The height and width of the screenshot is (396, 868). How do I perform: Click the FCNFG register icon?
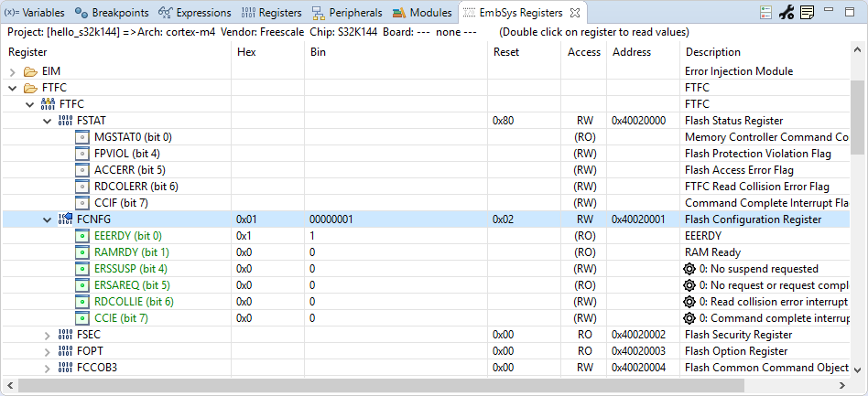65,219
